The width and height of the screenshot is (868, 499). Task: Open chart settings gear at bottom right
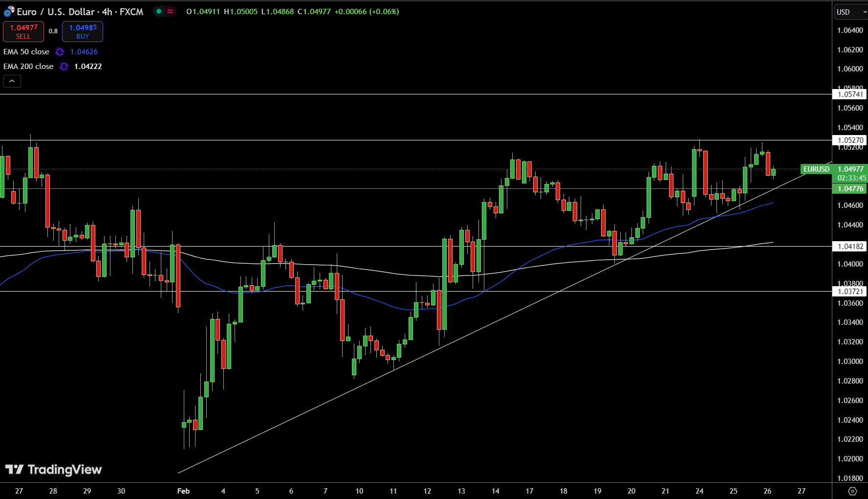852,491
